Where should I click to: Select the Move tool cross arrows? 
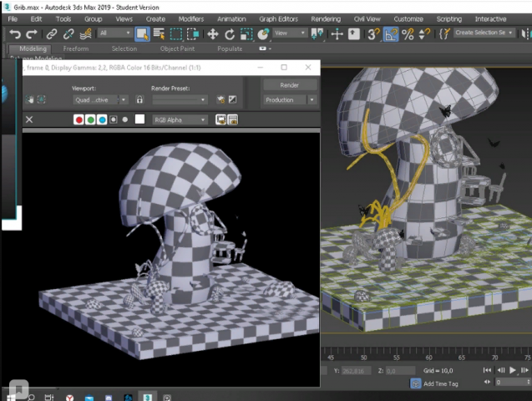point(213,34)
